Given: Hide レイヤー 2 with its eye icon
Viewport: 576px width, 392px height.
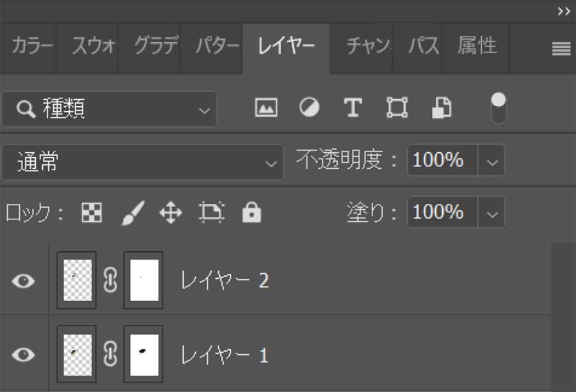Looking at the screenshot, I should [24, 281].
